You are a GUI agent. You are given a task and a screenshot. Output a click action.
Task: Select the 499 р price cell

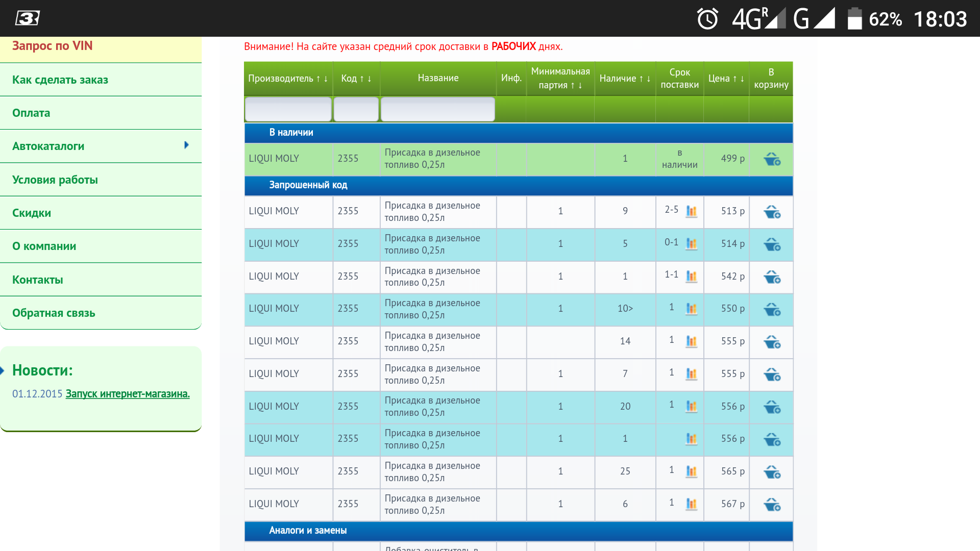pyautogui.click(x=726, y=159)
